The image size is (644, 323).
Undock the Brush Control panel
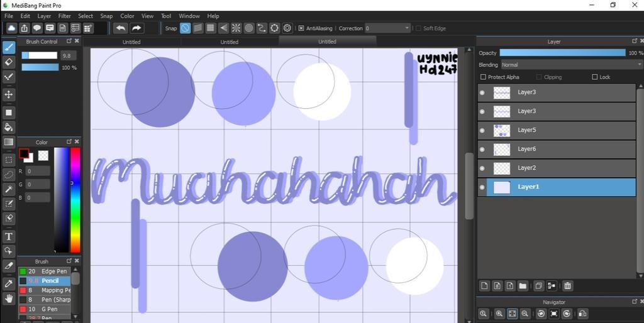69,41
